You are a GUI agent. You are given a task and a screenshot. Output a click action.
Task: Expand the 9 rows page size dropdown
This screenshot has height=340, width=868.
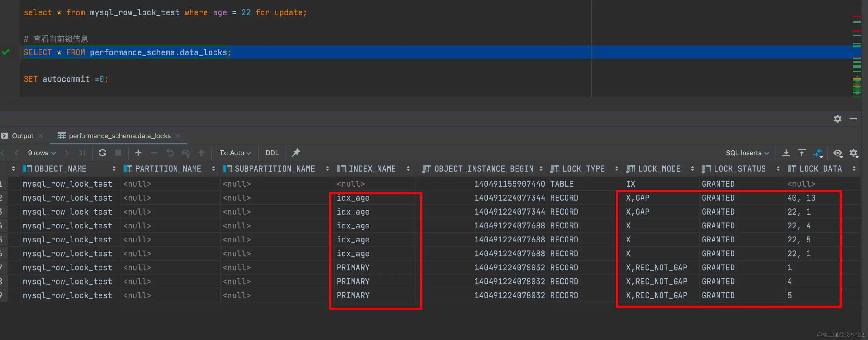point(42,153)
